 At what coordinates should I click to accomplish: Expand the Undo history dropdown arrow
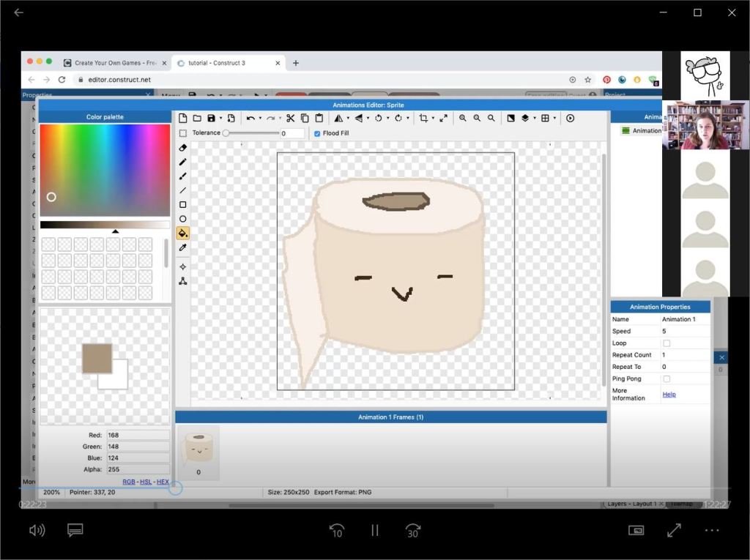point(260,119)
